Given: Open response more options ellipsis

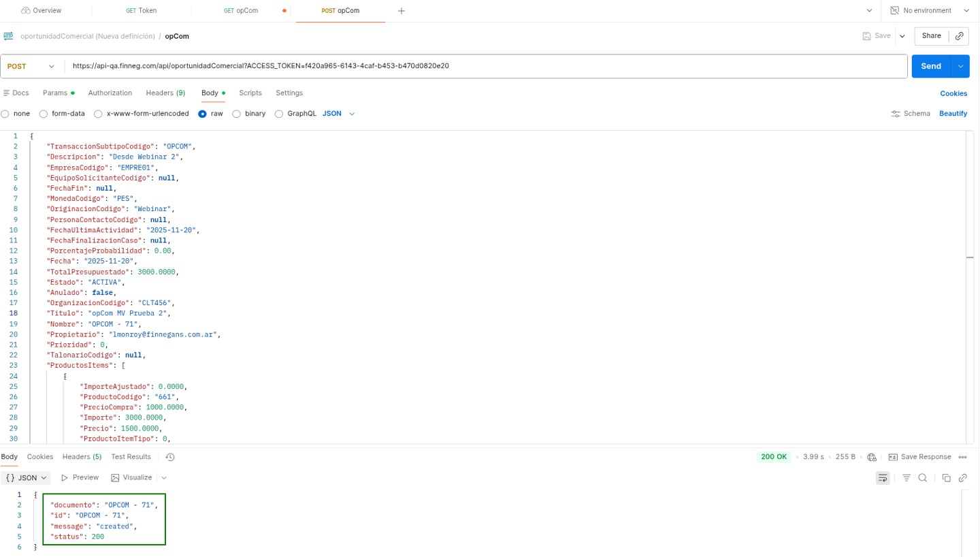Looking at the screenshot, I should [962, 457].
